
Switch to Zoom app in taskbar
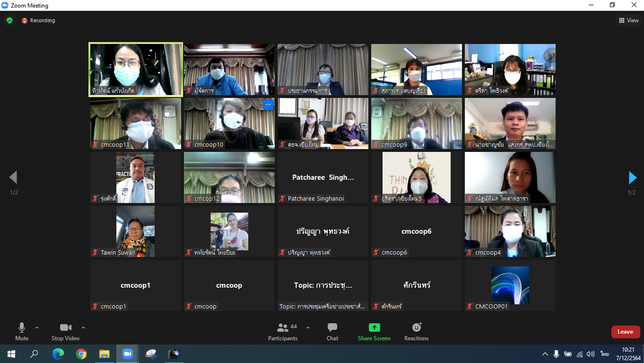pos(128,354)
